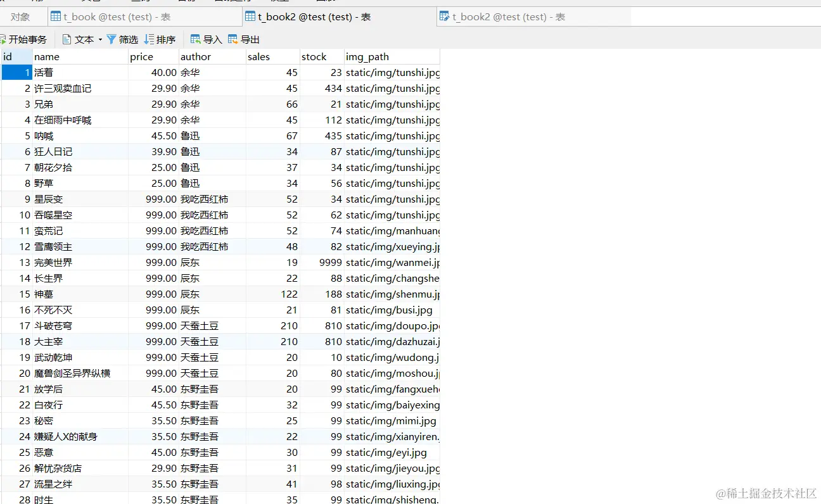Select the name cell 狂人日记
The width and height of the screenshot is (821, 504).
[80, 151]
